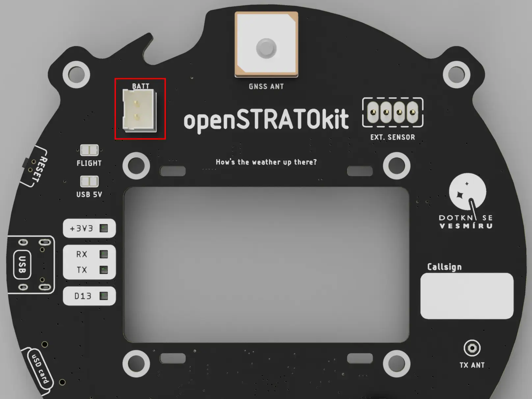Click the BATT label text
This screenshot has width=532, height=399.
[141, 86]
